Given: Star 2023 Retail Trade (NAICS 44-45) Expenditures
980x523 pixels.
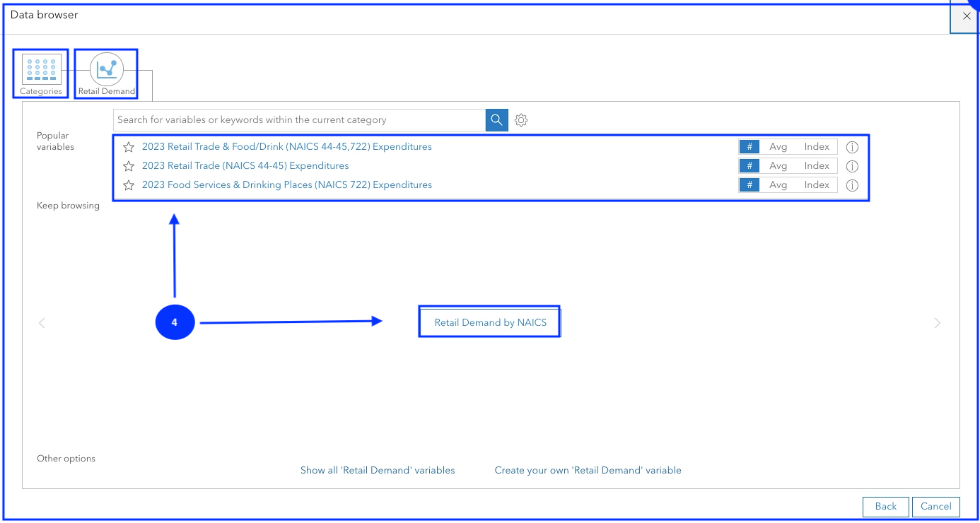Looking at the screenshot, I should click(129, 166).
